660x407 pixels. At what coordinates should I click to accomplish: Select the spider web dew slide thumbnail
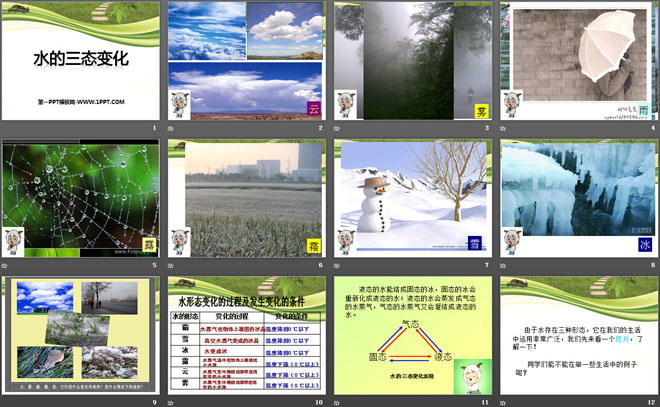coord(82,198)
